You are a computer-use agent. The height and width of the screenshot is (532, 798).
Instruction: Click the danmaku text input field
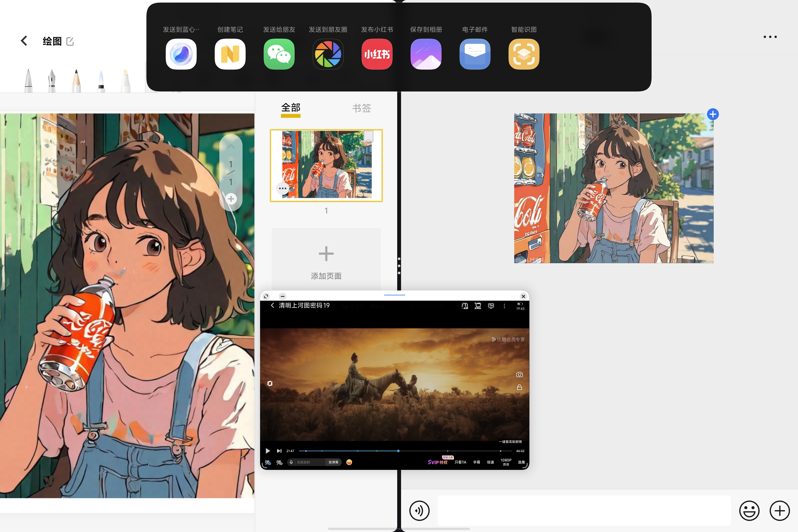tap(310, 462)
